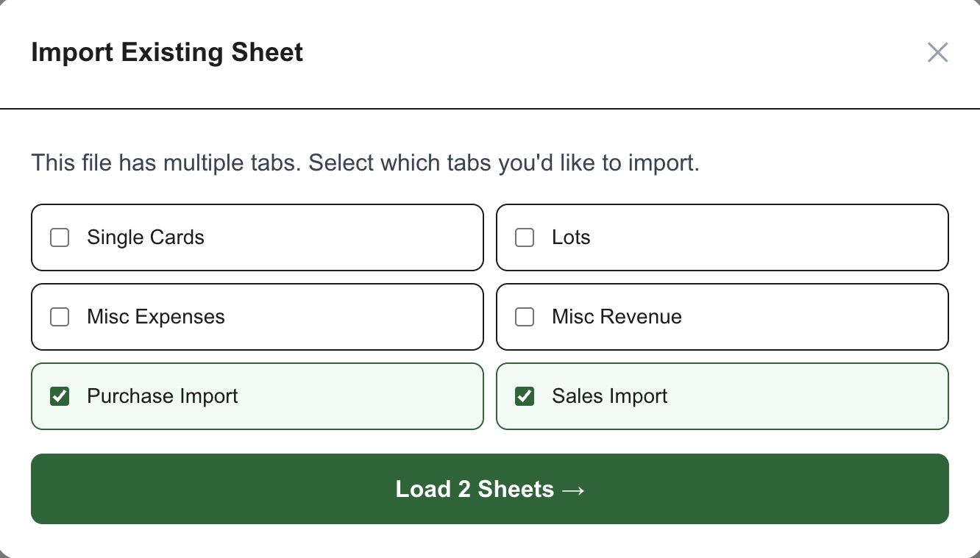This screenshot has height=558, width=980.
Task: Select the Misc Revenue checkbox
Action: (525, 317)
